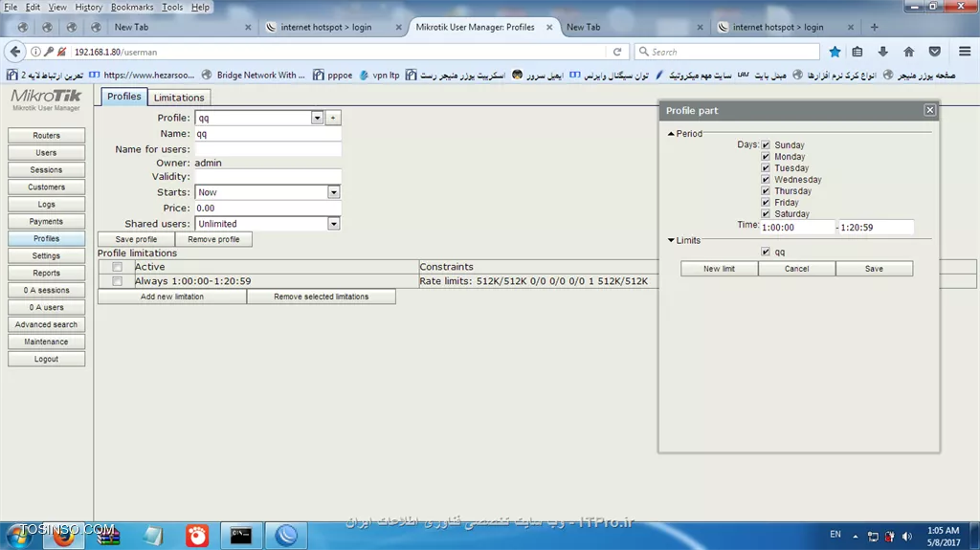
Task: Close the Profile part dialog with X
Action: [x=929, y=110]
